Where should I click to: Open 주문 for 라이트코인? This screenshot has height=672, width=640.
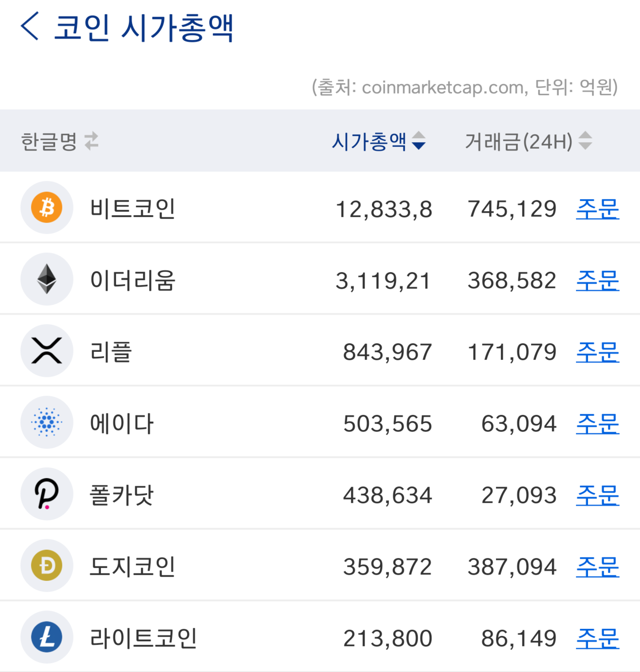(x=597, y=637)
